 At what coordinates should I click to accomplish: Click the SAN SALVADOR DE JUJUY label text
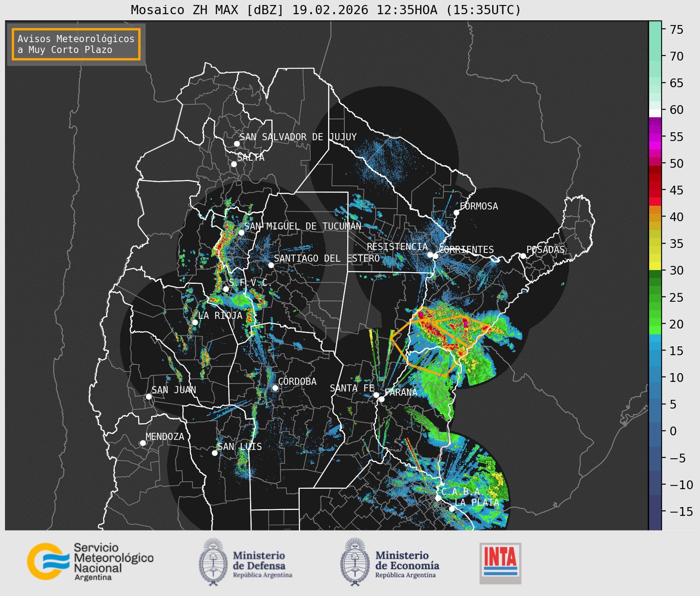pyautogui.click(x=298, y=137)
